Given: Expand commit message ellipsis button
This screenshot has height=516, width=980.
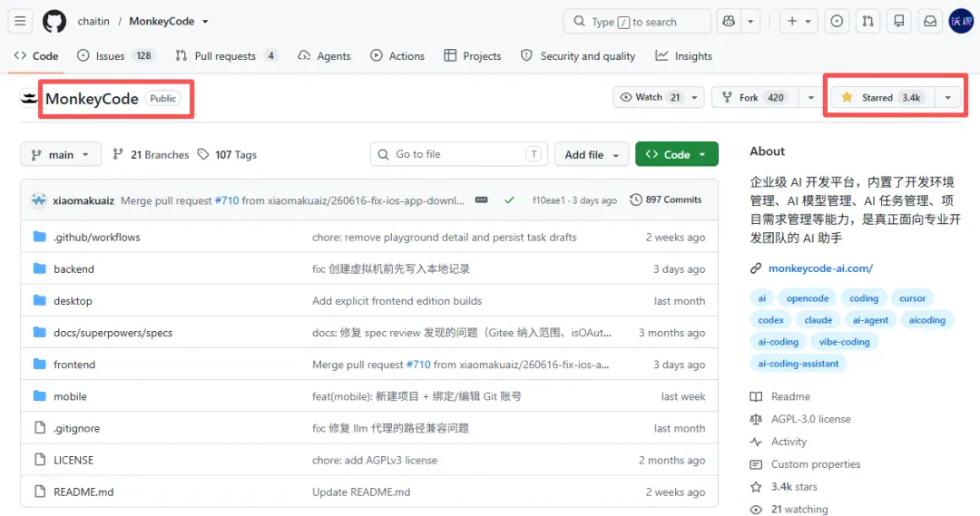Looking at the screenshot, I should tap(481, 200).
